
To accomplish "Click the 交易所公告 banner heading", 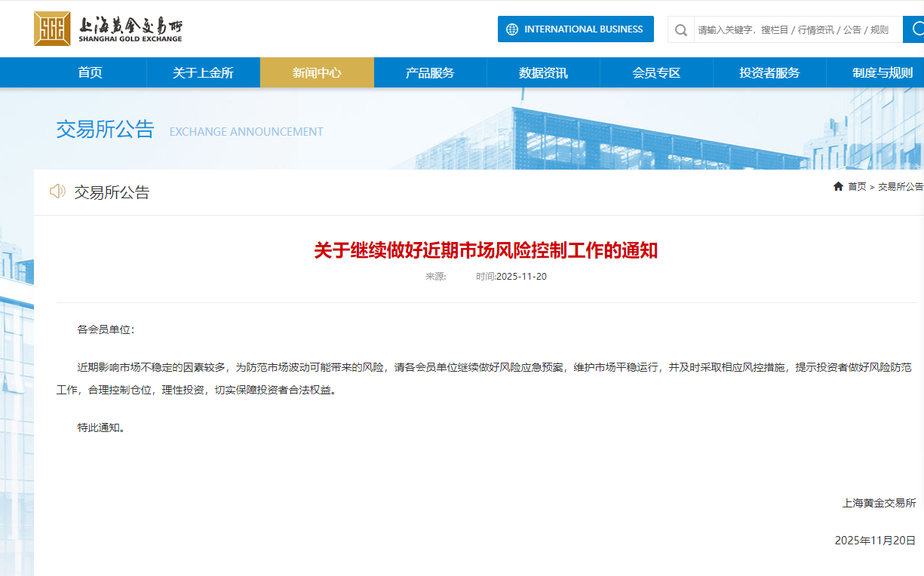I will (105, 130).
